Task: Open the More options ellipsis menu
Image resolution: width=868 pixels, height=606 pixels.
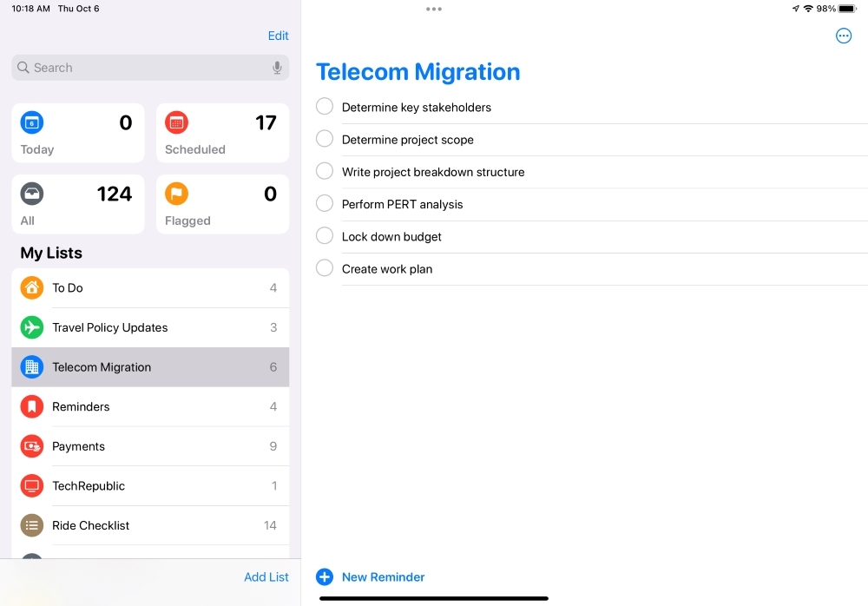Action: click(844, 36)
